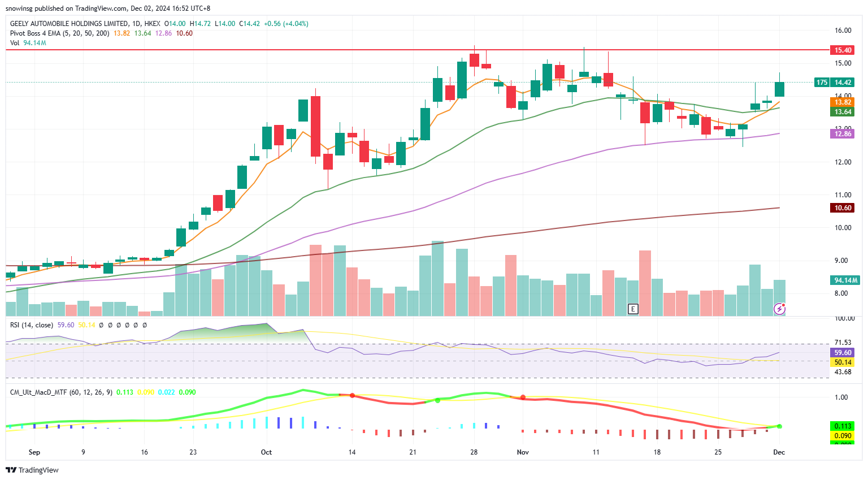Click the published-by header text at top
The image size is (868, 480).
[x=108, y=8]
